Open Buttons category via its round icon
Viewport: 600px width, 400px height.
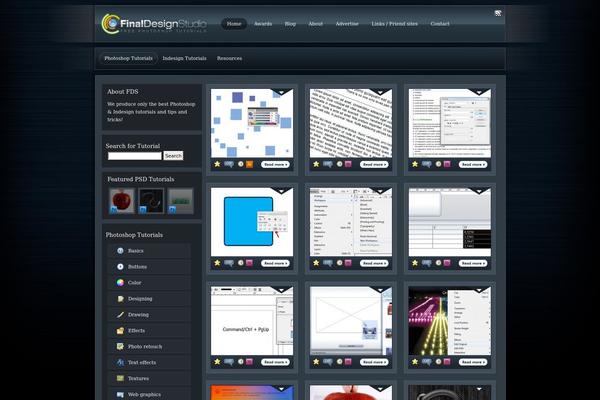[x=120, y=267]
